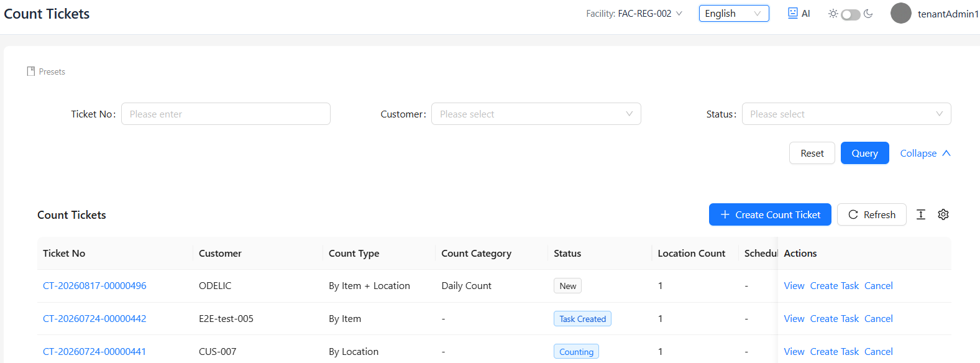Open column settings gear icon

point(943,214)
